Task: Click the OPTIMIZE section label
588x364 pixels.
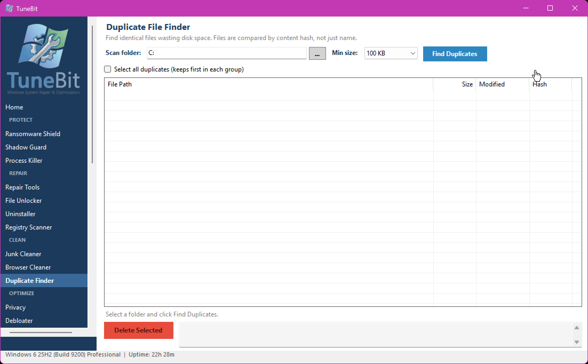Action: tap(22, 293)
